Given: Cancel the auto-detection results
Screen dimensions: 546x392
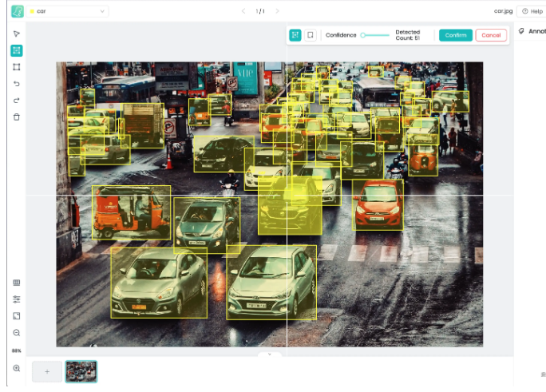Looking at the screenshot, I should pos(491,35).
